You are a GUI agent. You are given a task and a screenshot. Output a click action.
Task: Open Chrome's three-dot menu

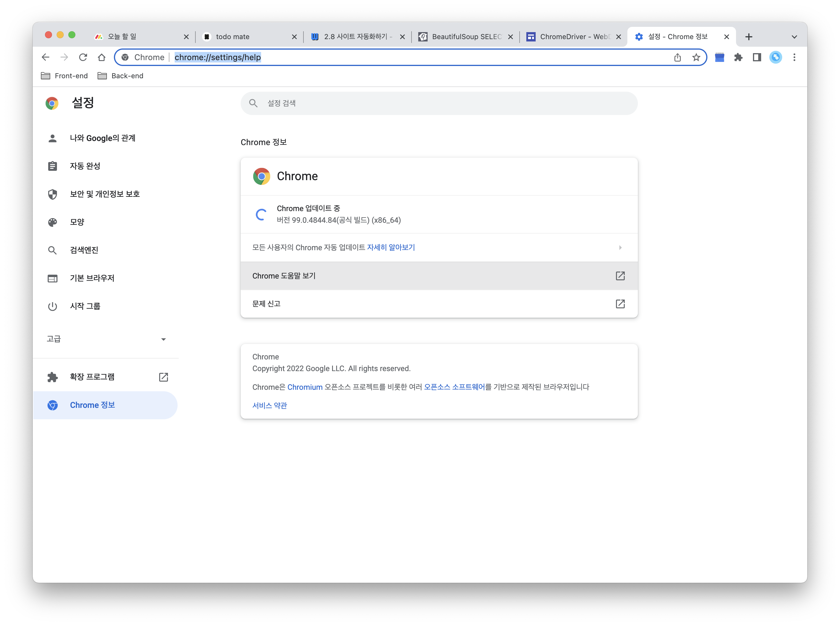pyautogui.click(x=794, y=57)
